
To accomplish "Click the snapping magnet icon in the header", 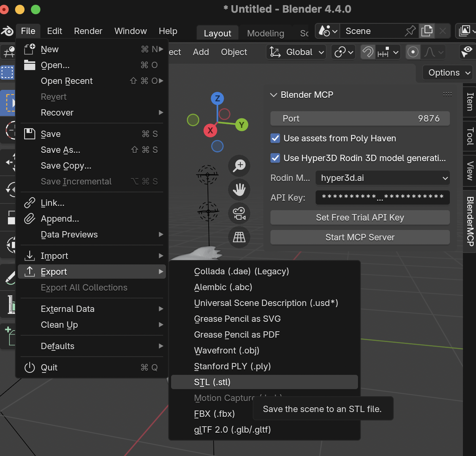I will [x=367, y=51].
